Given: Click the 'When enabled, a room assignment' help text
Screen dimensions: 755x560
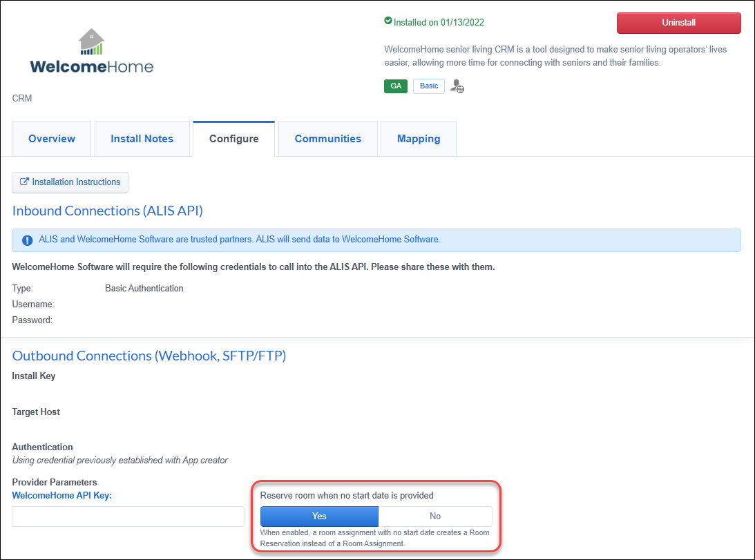Looking at the screenshot, I should pyautogui.click(x=374, y=538).
